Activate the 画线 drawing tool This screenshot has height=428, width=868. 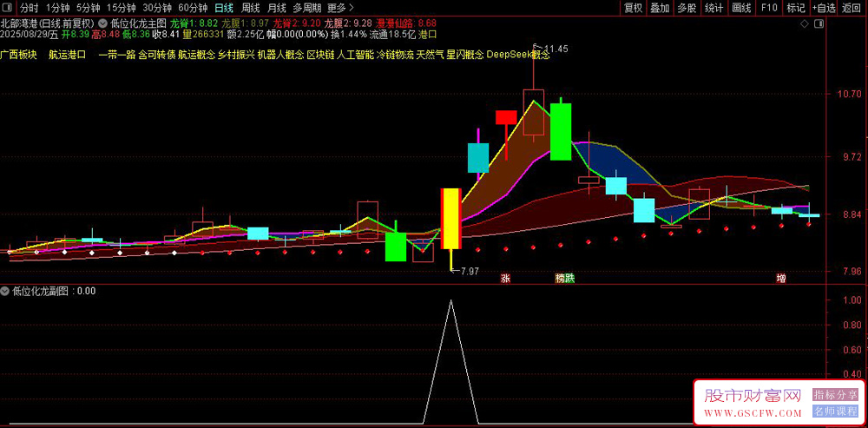tap(741, 8)
